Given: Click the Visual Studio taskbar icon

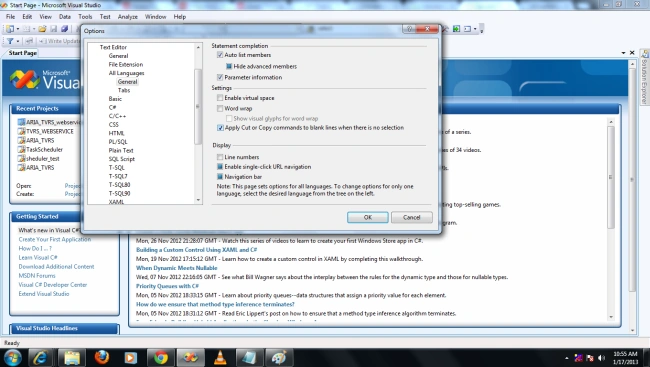Looking at the screenshot, I should [191, 357].
